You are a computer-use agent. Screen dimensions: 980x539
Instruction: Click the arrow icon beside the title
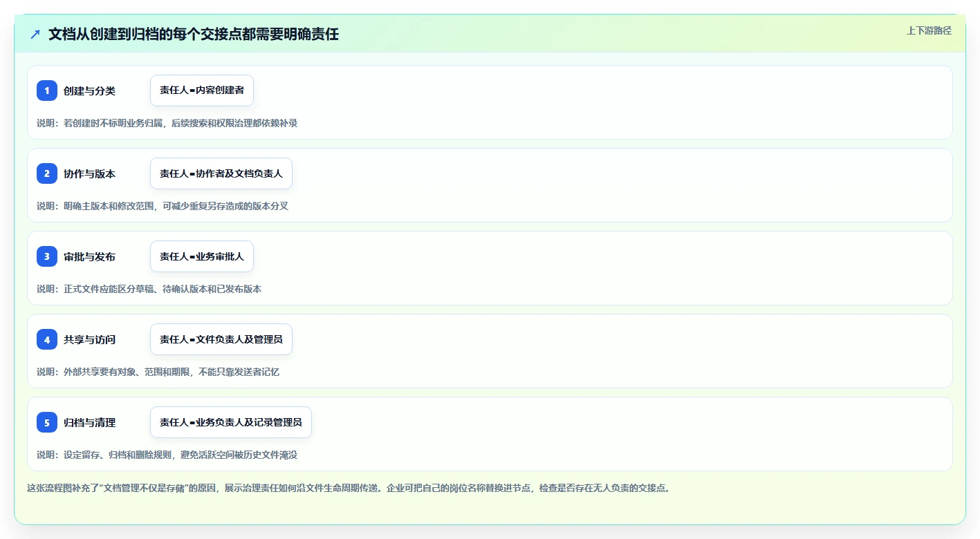pyautogui.click(x=35, y=35)
